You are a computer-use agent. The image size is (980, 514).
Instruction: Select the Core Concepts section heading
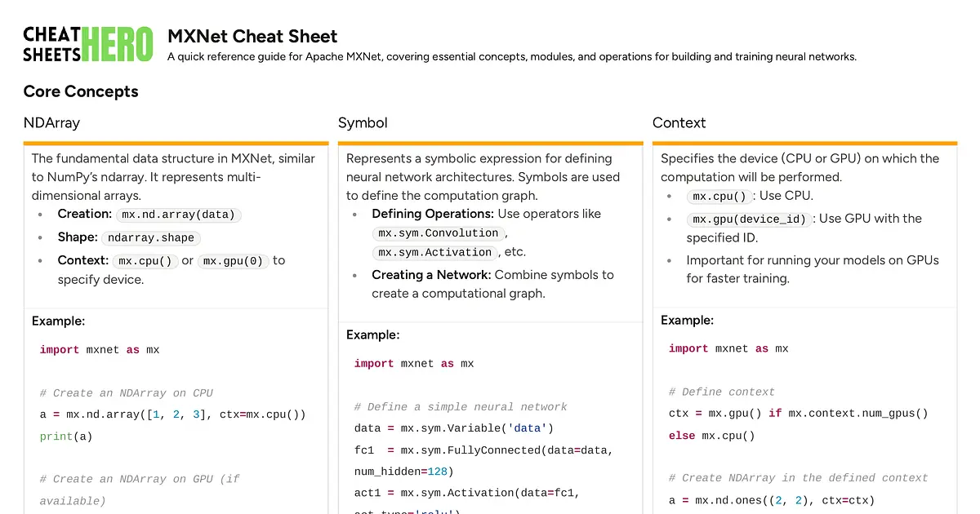click(81, 91)
